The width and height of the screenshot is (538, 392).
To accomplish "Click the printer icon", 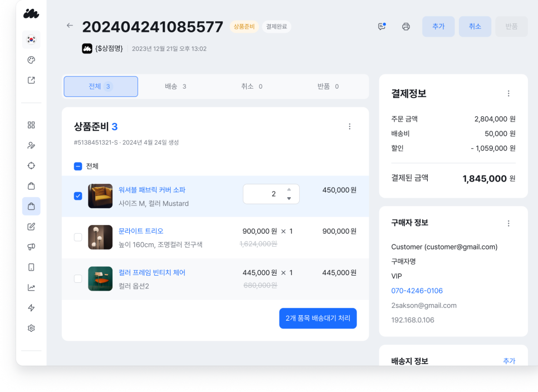I will pyautogui.click(x=406, y=26).
